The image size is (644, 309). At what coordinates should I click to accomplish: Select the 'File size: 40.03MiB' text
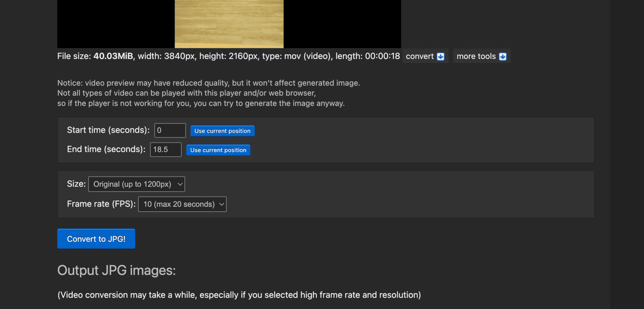coord(95,56)
